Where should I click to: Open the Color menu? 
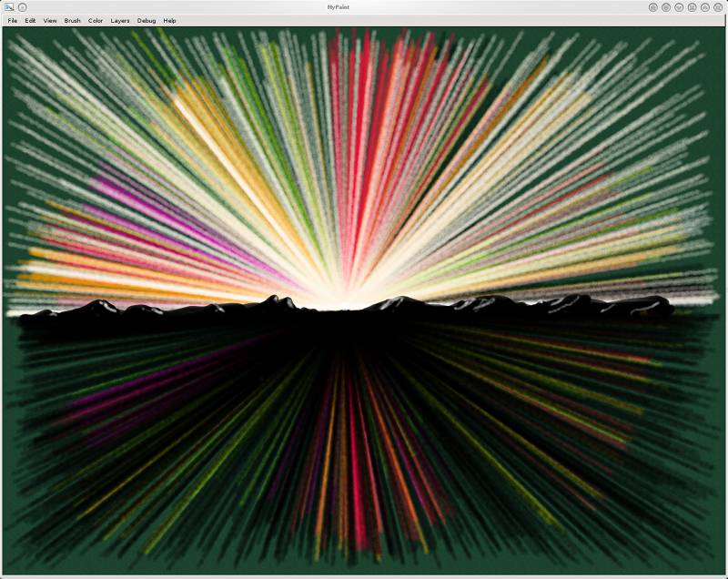coord(96,20)
